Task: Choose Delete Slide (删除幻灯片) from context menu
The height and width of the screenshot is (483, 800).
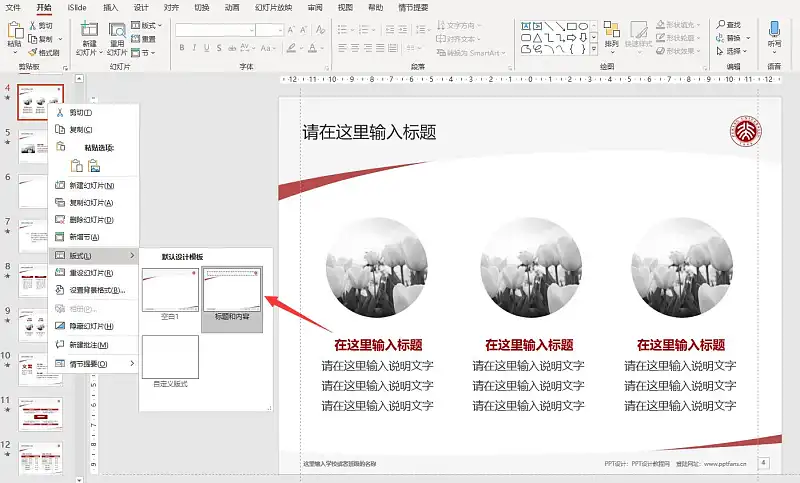Action: (91, 219)
